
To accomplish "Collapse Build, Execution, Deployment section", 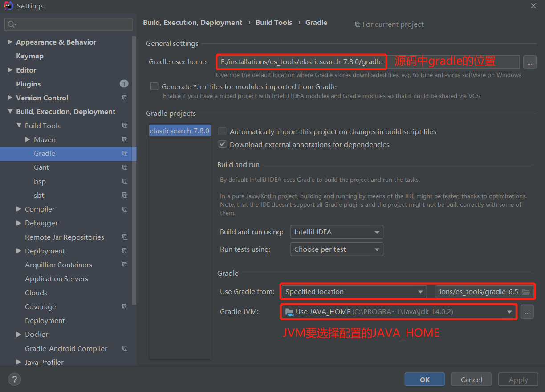I will (10, 112).
